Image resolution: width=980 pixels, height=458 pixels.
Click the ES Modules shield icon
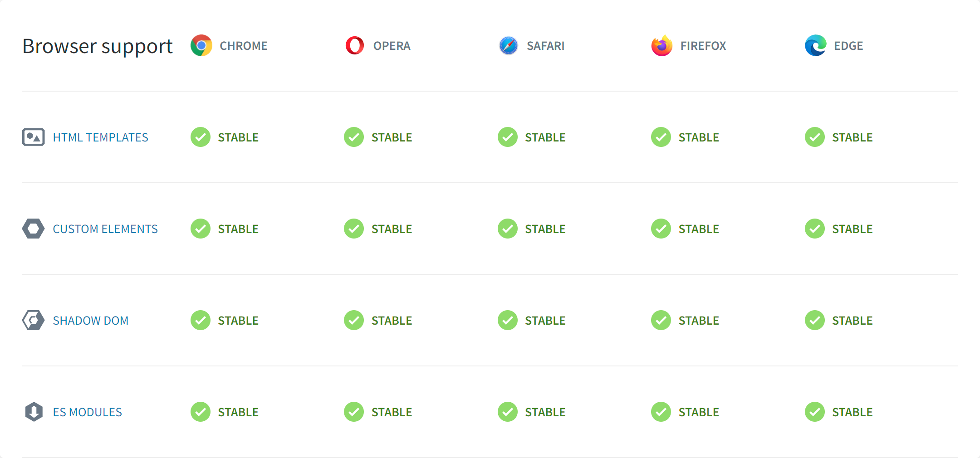[x=34, y=412]
